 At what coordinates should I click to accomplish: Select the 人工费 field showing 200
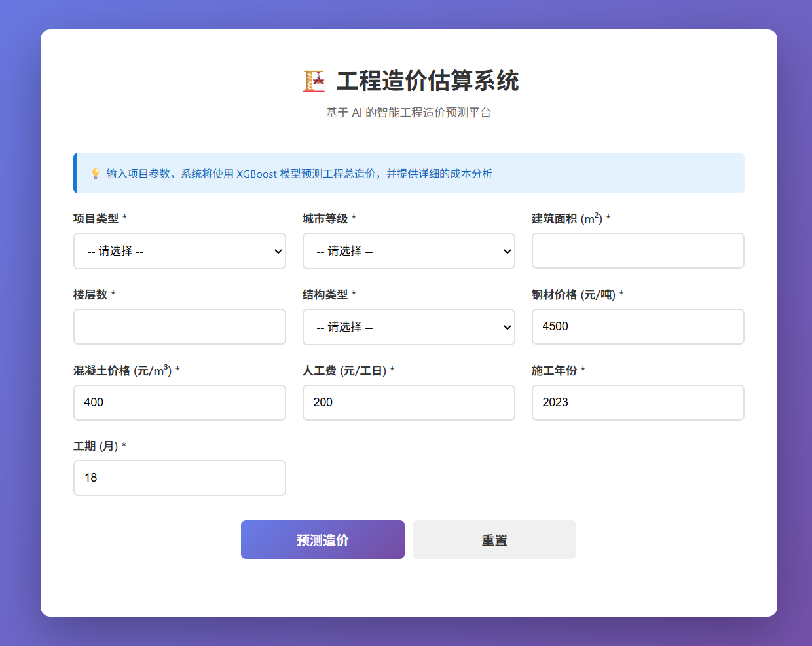click(x=409, y=402)
